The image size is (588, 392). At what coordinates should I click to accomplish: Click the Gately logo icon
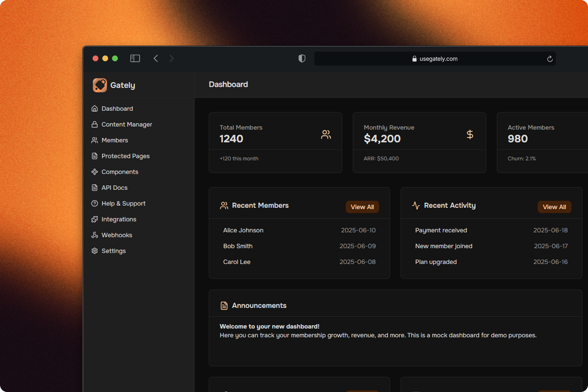click(100, 85)
